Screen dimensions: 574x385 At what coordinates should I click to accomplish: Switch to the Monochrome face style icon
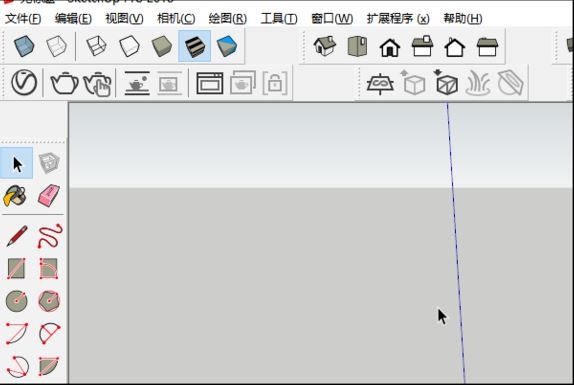coord(227,46)
